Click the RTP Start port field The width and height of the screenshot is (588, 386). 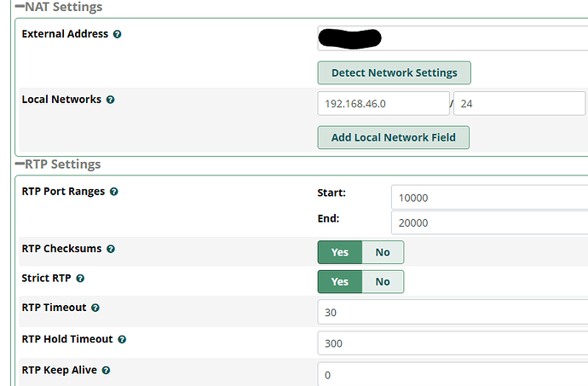point(490,197)
